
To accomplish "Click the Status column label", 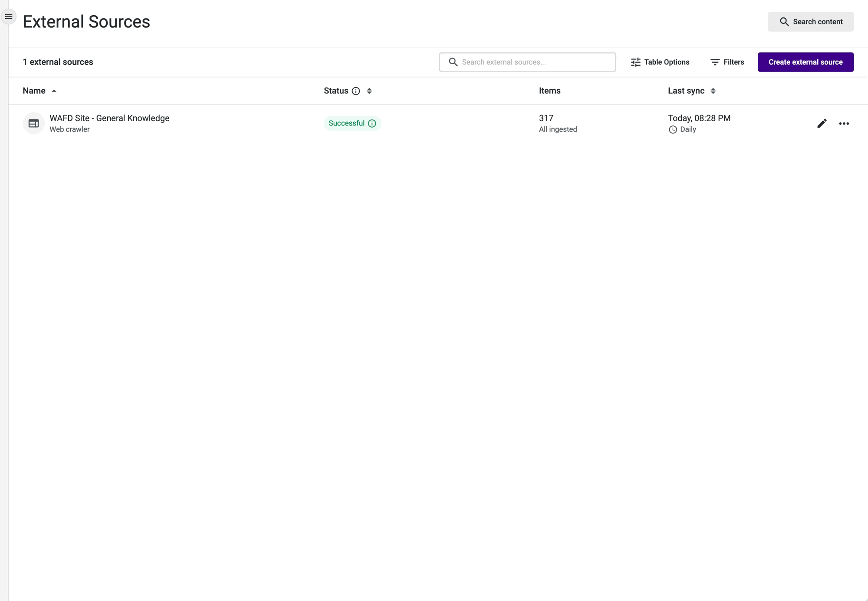I will click(336, 91).
